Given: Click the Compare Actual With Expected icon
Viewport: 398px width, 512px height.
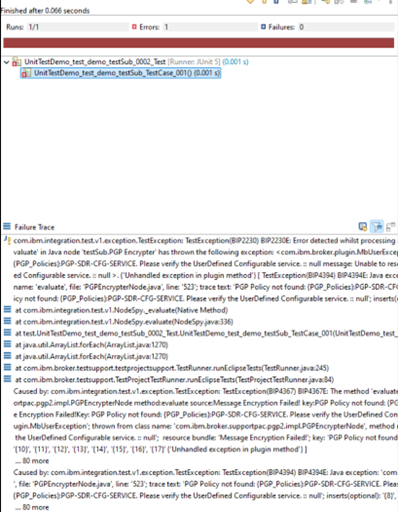Looking at the screenshot, I should tap(390, 227).
